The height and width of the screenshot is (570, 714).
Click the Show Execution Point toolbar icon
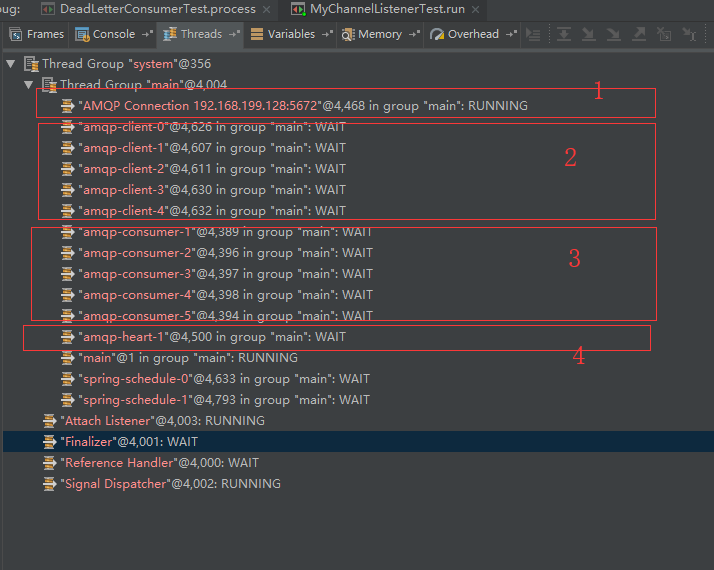click(533, 35)
